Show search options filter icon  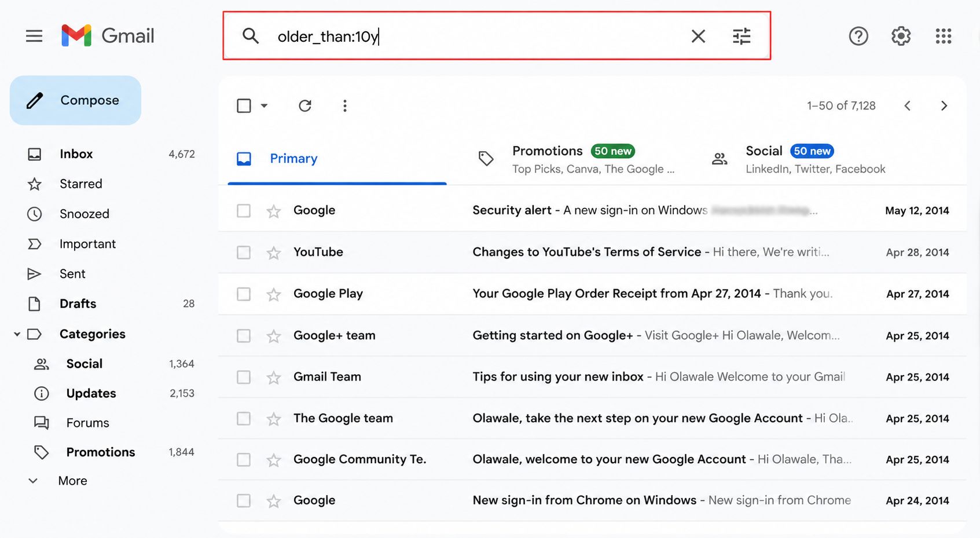click(742, 36)
